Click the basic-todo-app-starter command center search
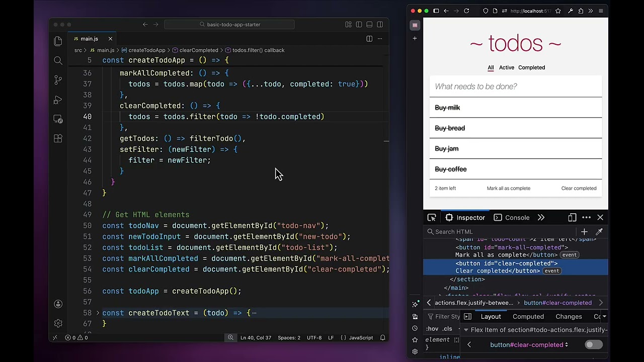644x362 pixels. pyautogui.click(x=229, y=24)
